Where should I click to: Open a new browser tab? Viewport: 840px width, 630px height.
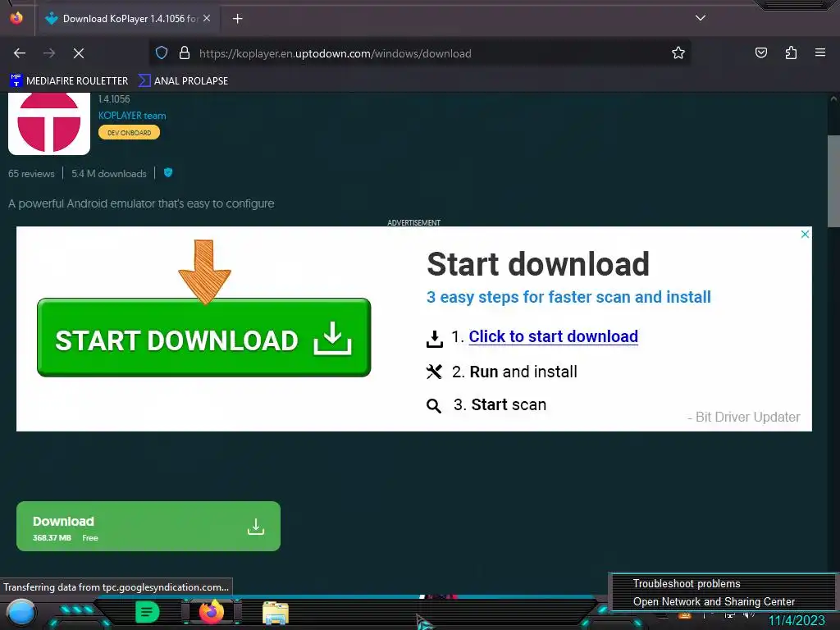[237, 19]
